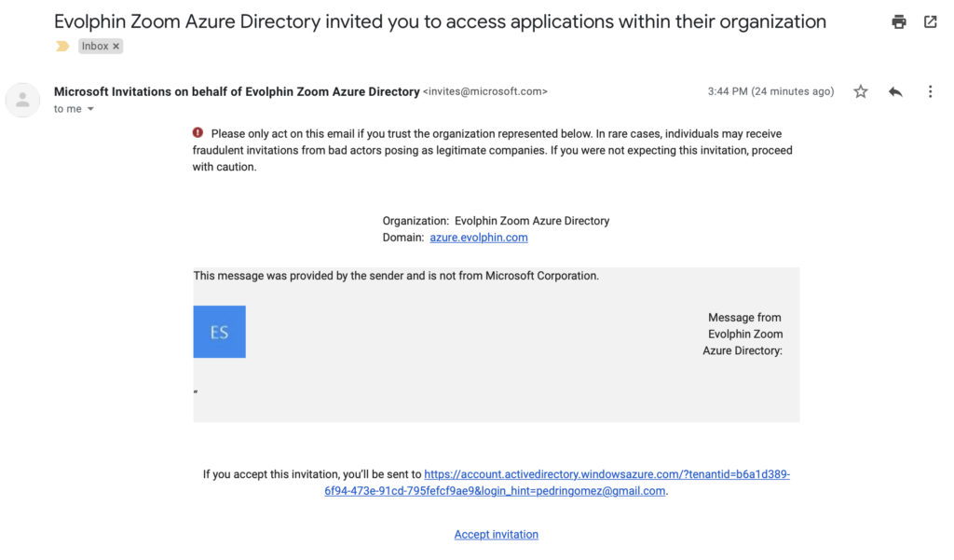Reply using the arrow icon

coord(895,92)
